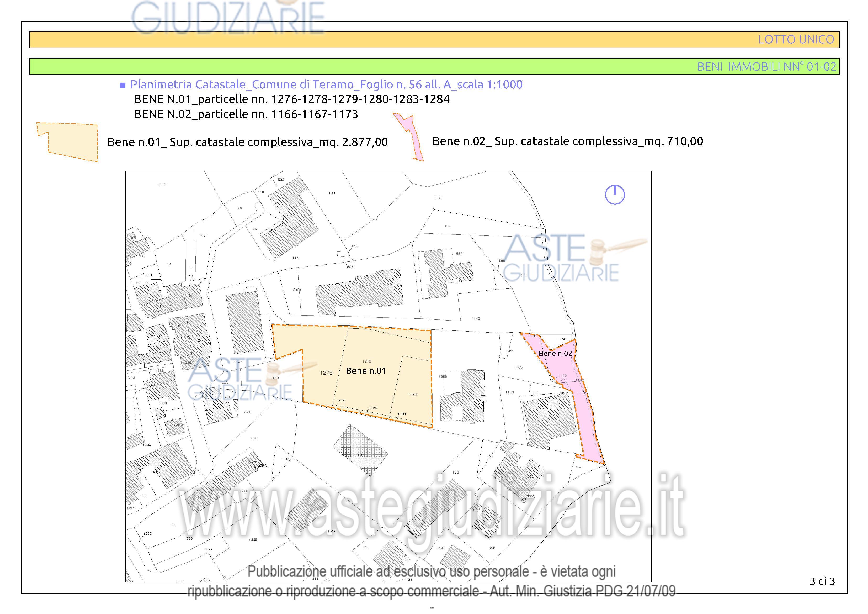The height and width of the screenshot is (614, 868).
Task: Click the small circle marker labeled 27A
Action: [x=524, y=501]
